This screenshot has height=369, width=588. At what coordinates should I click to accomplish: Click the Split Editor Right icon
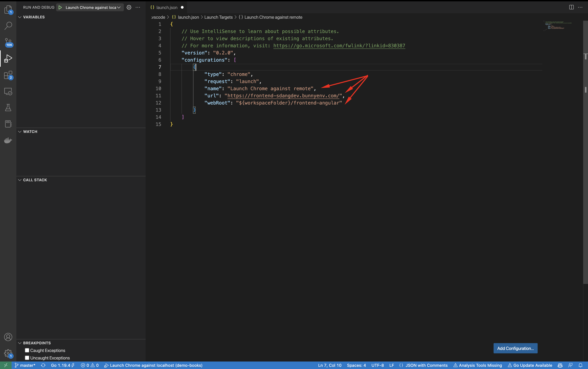(x=571, y=7)
